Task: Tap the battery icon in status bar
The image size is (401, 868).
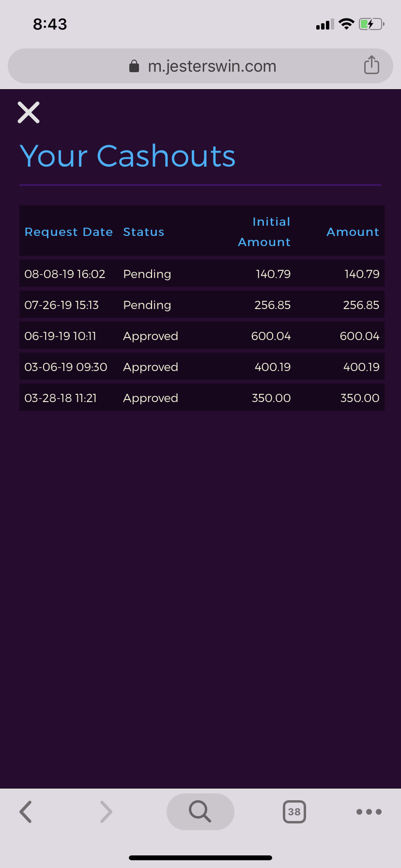Action: [371, 24]
